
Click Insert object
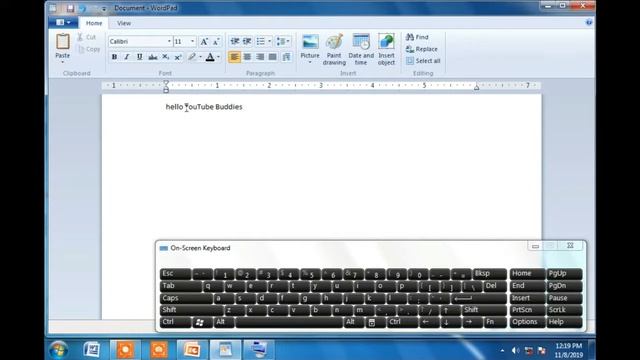[386, 49]
